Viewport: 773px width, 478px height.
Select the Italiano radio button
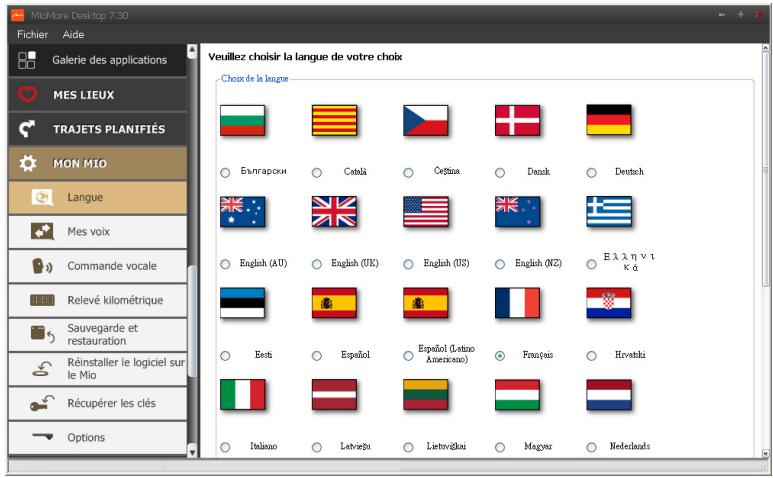tap(225, 447)
